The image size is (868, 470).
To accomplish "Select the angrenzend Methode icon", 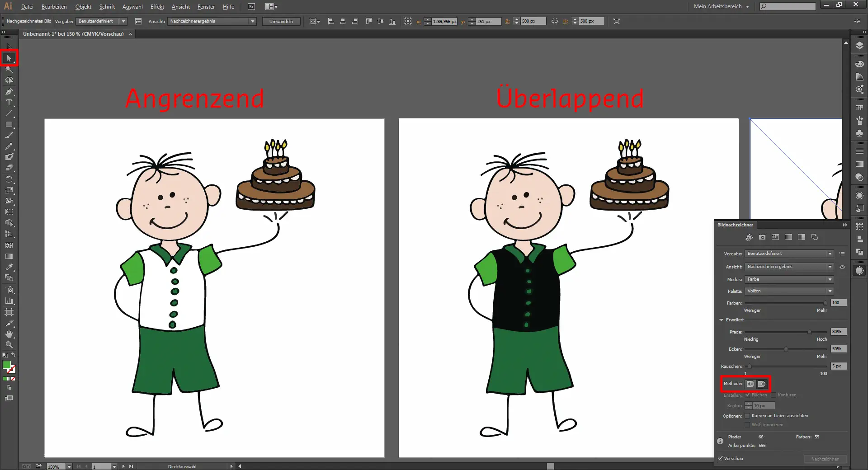I will [x=750, y=384].
